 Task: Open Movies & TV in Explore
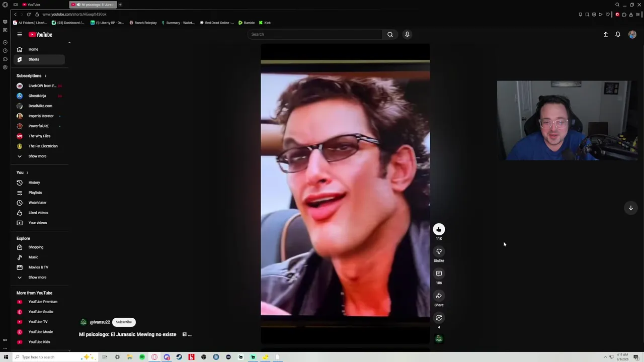(40, 267)
